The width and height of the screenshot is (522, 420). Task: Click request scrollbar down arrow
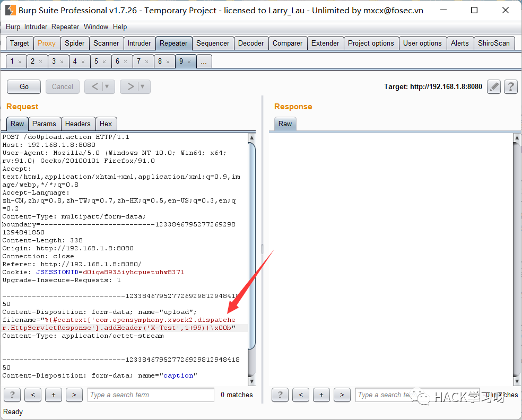pyautogui.click(x=251, y=381)
